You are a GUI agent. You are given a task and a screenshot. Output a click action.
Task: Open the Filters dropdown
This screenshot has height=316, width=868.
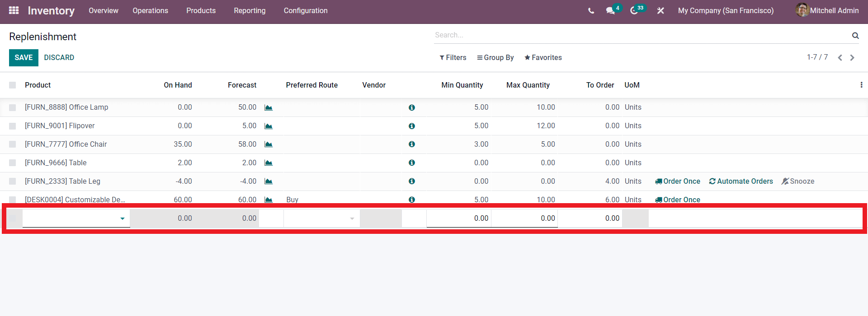click(453, 57)
